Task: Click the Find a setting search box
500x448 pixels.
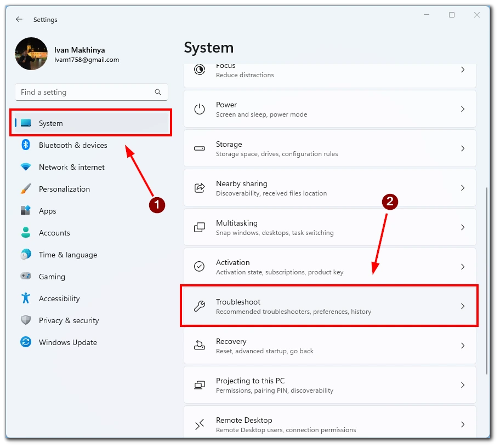Action: [x=91, y=92]
